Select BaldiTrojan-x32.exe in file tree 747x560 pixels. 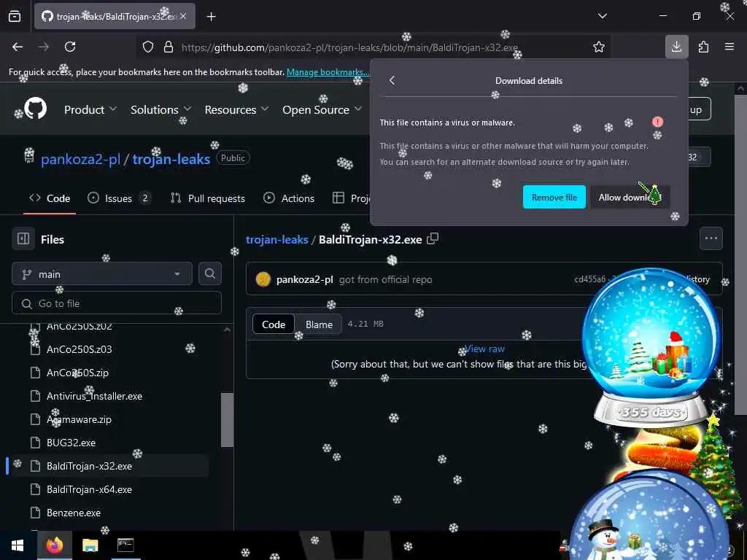(89, 466)
